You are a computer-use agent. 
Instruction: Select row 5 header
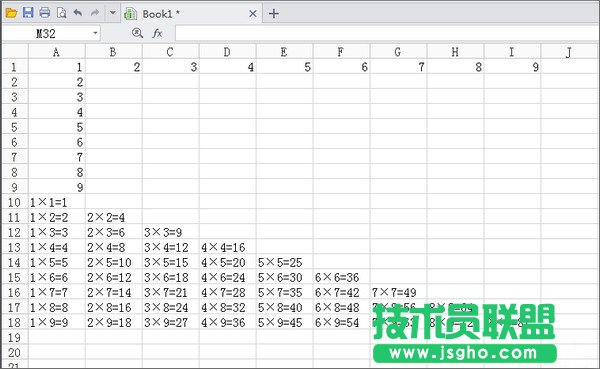pyautogui.click(x=15, y=127)
